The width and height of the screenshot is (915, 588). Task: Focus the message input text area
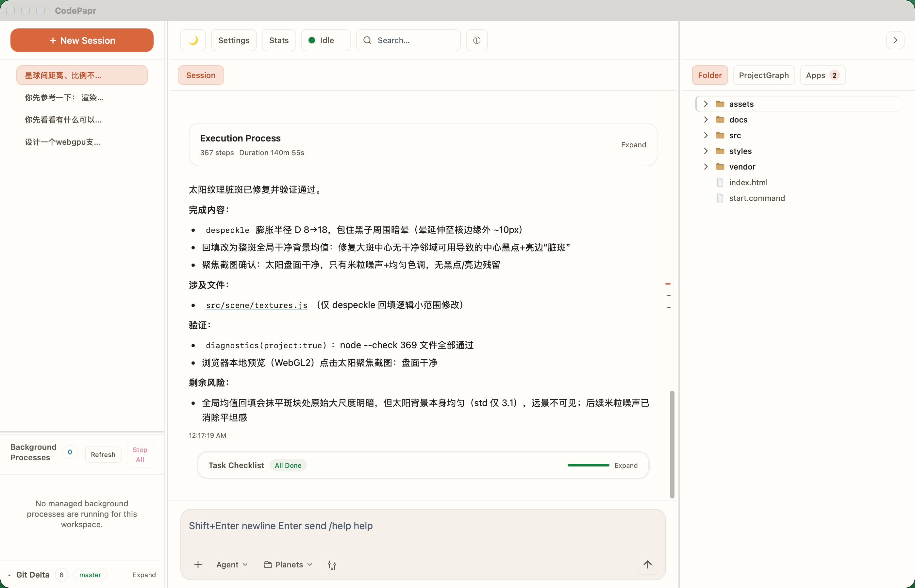coord(423,526)
